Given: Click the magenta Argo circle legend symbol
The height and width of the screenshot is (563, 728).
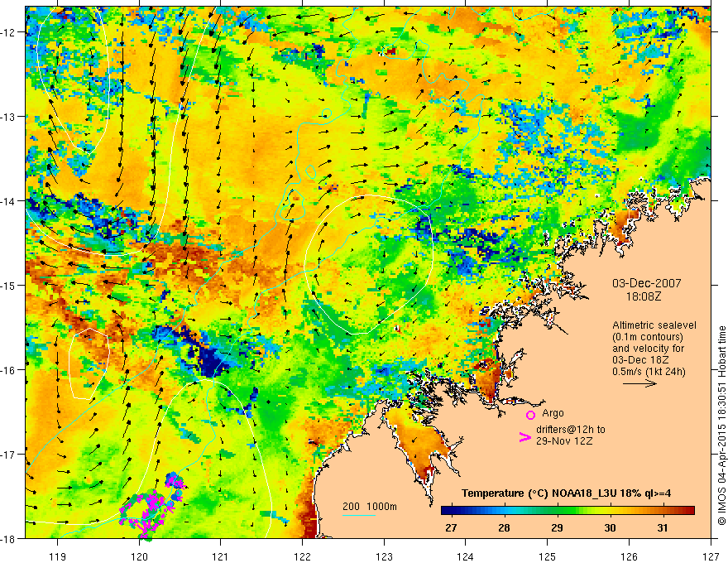Looking at the screenshot, I should click(530, 416).
